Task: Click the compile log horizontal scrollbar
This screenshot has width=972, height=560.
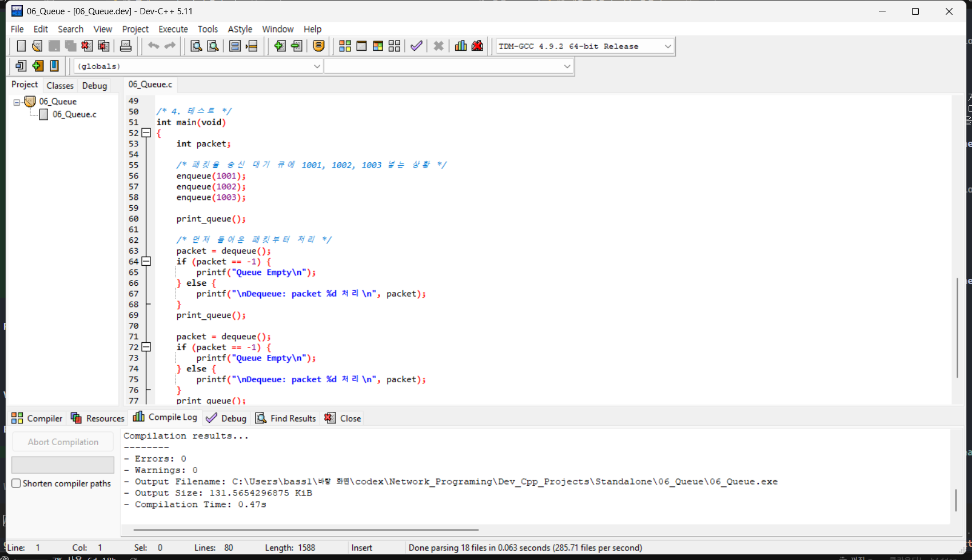Action: tap(306, 530)
